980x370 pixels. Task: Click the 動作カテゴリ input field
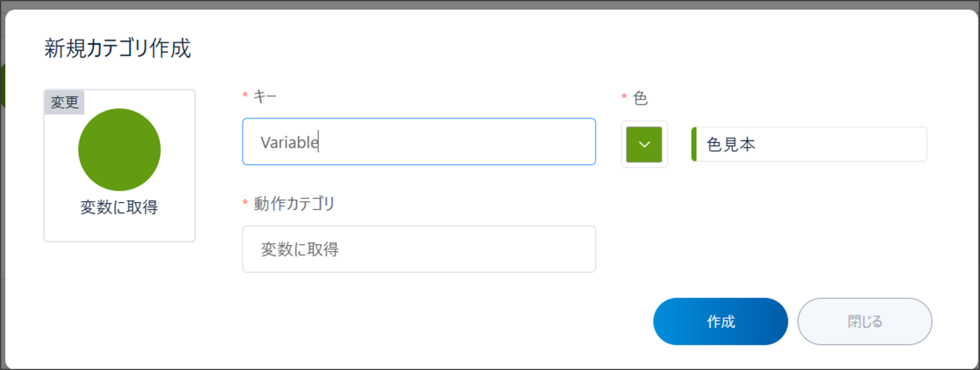[x=419, y=249]
